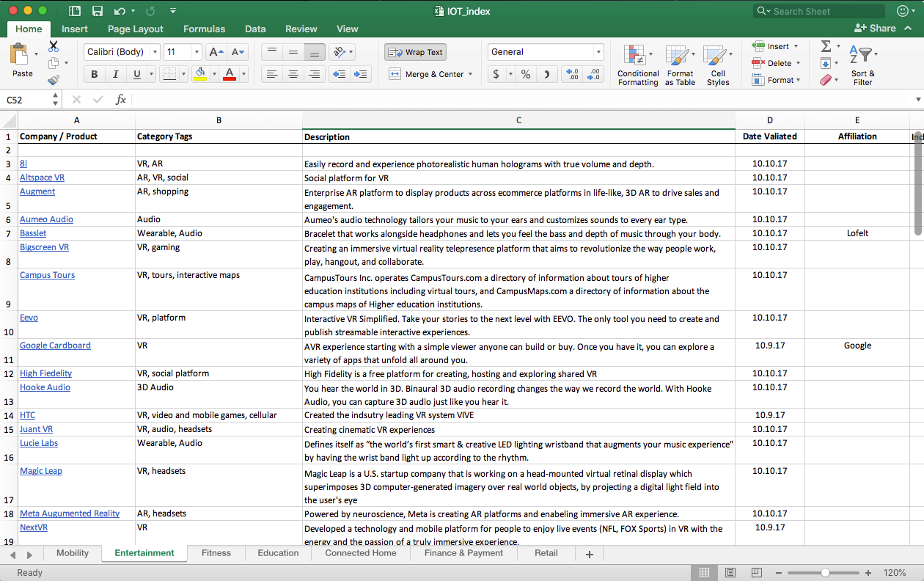
Task: Expand the Insert cells dropdown arrow
Action: (797, 46)
